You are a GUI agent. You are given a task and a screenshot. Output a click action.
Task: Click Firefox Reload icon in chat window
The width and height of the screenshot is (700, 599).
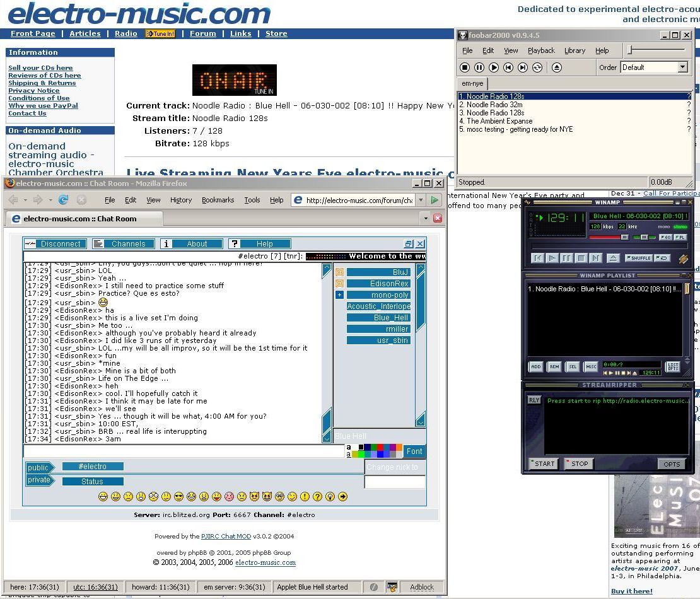click(64, 200)
